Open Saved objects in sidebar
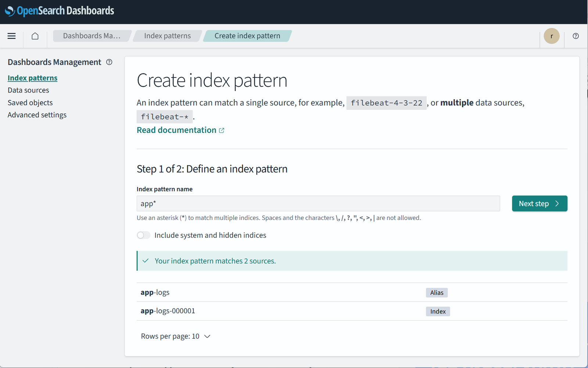Image resolution: width=588 pixels, height=368 pixels. pyautogui.click(x=30, y=103)
